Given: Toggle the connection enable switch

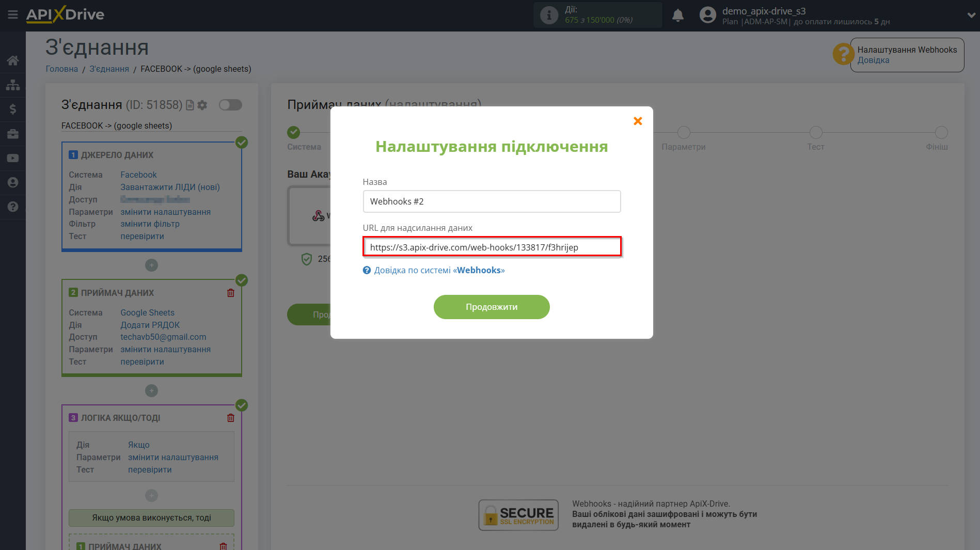Looking at the screenshot, I should (230, 105).
